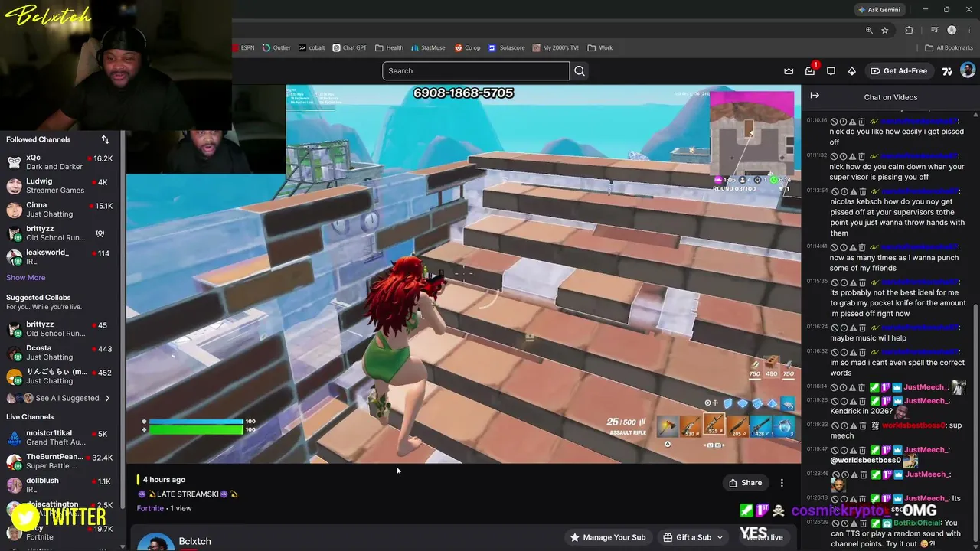Open video more options menu

[x=782, y=483]
